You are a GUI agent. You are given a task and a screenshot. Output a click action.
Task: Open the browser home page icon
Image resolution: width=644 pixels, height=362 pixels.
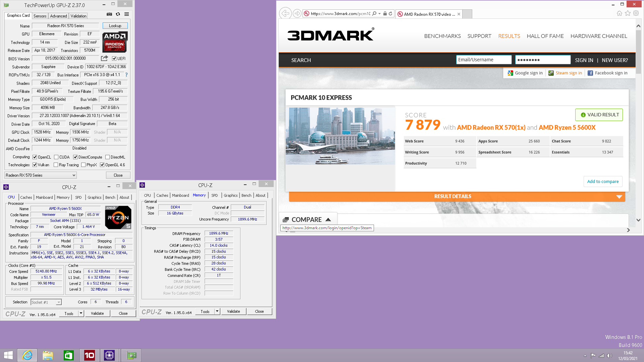tap(619, 13)
